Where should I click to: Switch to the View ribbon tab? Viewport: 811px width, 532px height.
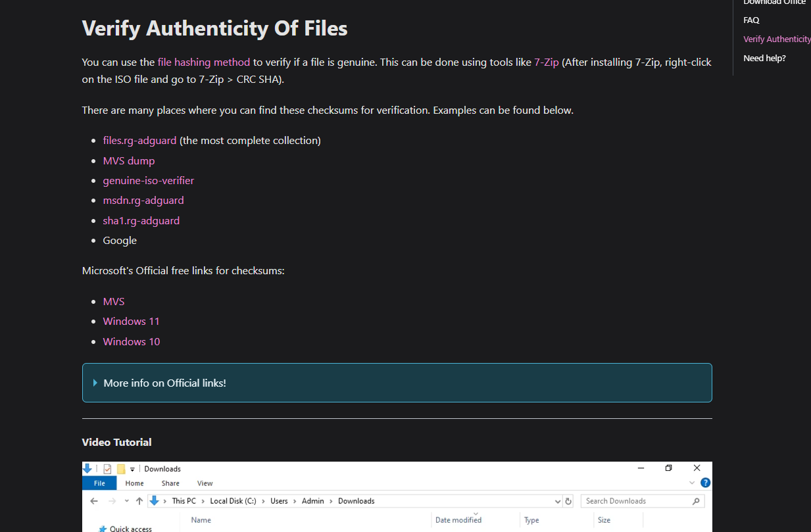(205, 483)
